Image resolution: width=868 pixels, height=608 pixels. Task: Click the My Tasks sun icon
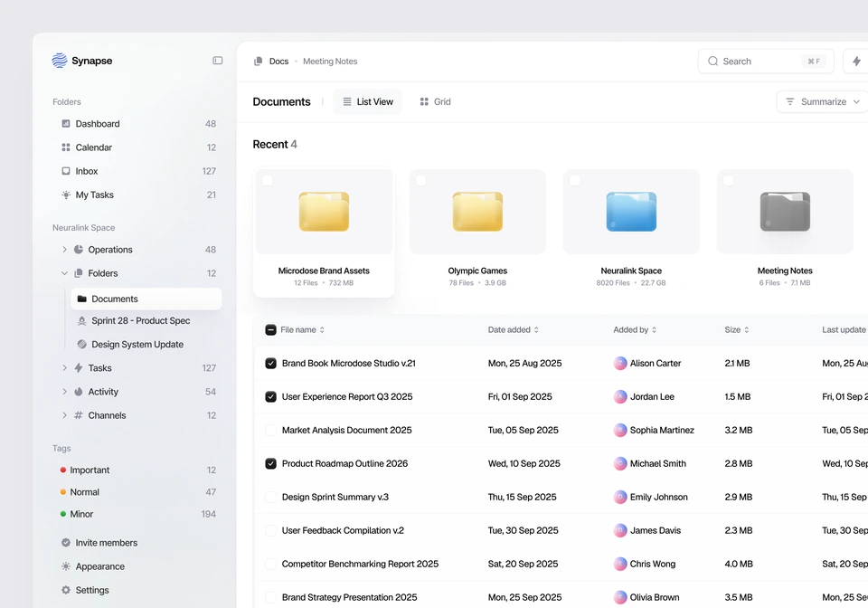coord(66,195)
